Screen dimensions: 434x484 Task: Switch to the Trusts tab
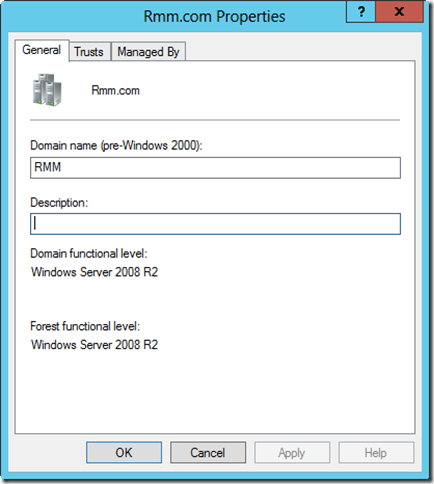point(89,52)
